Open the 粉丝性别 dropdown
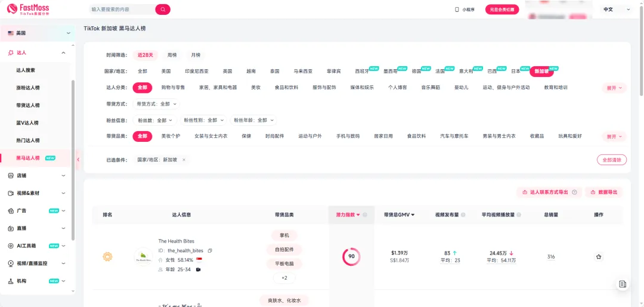Image resolution: width=644 pixels, height=307 pixels. tap(204, 120)
